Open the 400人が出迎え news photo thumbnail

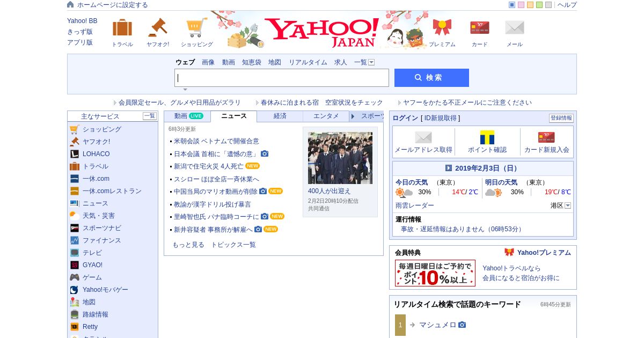(x=340, y=158)
